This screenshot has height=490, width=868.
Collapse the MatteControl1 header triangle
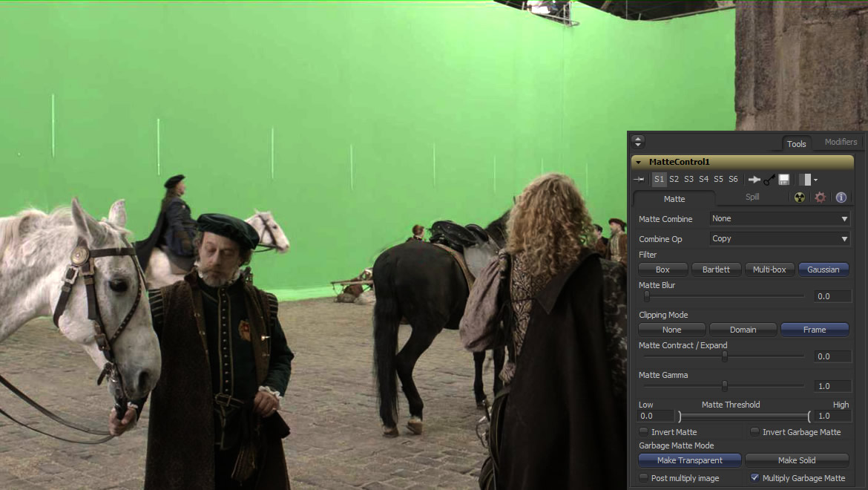coord(640,162)
